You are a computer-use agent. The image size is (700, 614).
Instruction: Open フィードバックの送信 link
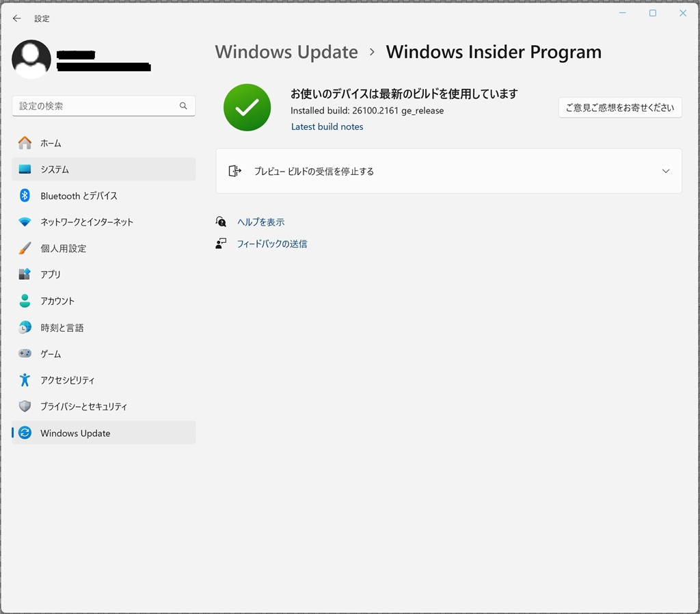(x=272, y=244)
